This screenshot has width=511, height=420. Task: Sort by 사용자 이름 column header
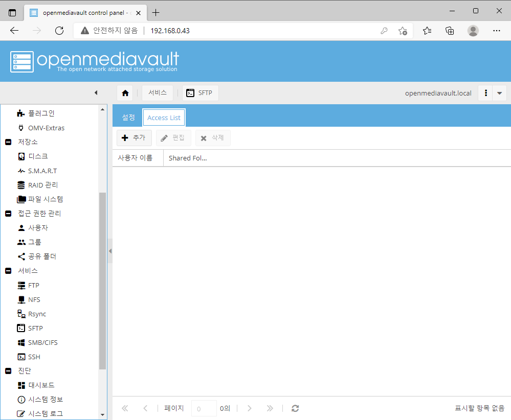(138, 158)
